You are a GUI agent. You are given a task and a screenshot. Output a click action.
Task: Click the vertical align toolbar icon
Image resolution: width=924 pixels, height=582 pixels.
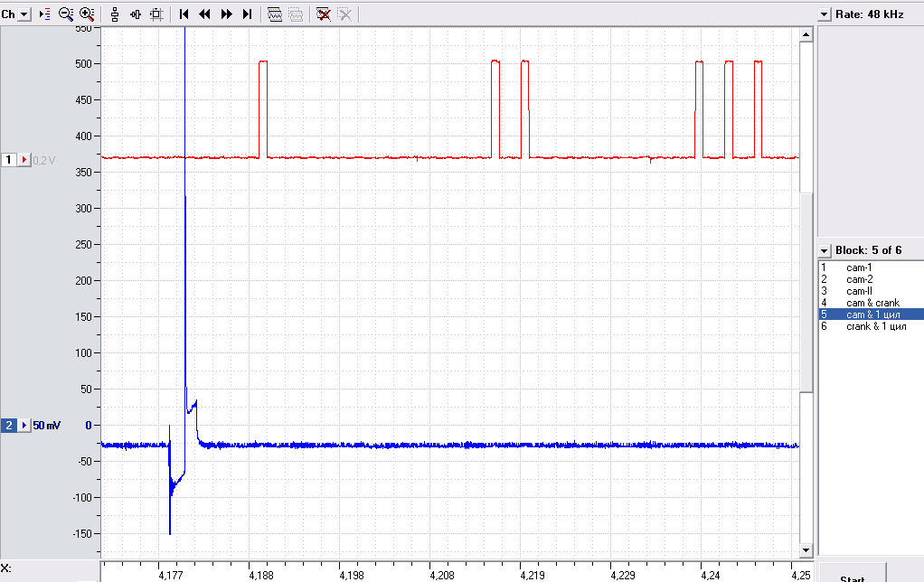point(115,14)
